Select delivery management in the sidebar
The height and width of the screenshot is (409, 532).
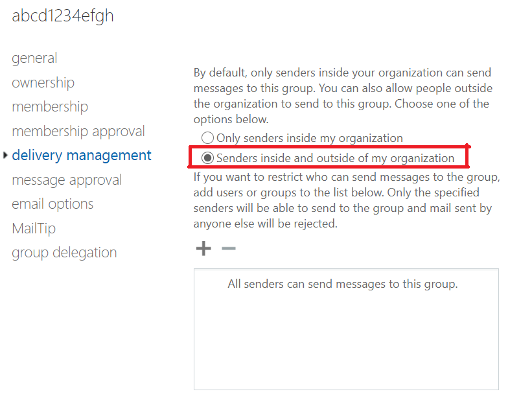pyautogui.click(x=81, y=156)
